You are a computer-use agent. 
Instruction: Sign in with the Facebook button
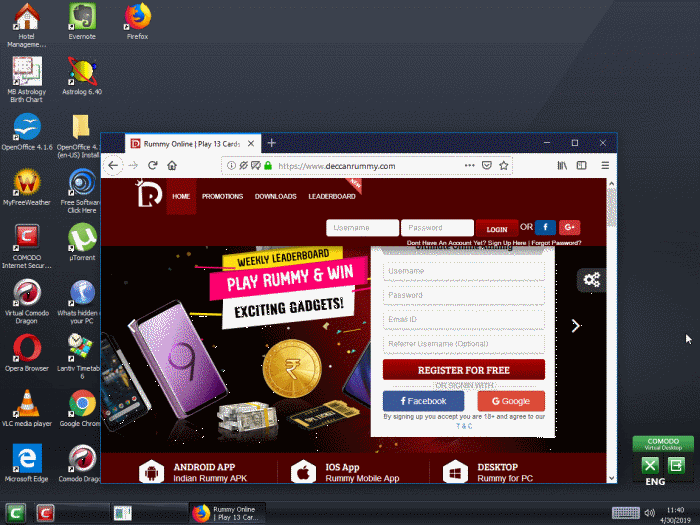(x=423, y=401)
